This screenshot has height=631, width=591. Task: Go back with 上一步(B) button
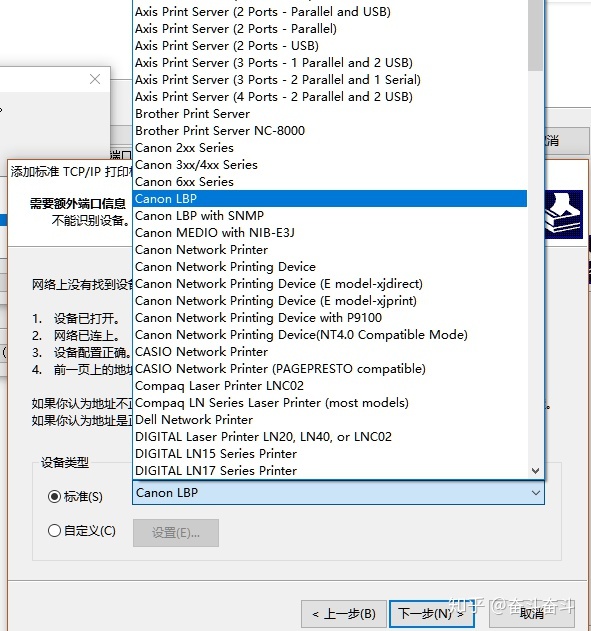click(344, 614)
